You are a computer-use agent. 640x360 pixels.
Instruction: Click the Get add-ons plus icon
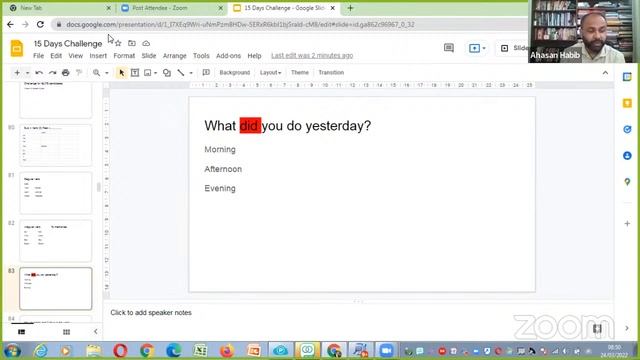click(x=627, y=224)
